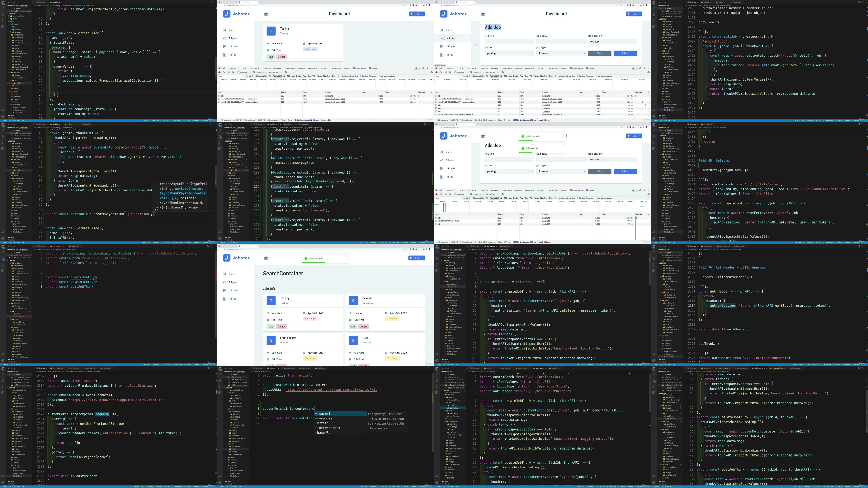Click Edit on the Position Company job card
Screen dimensions: 868x488
point(352,326)
